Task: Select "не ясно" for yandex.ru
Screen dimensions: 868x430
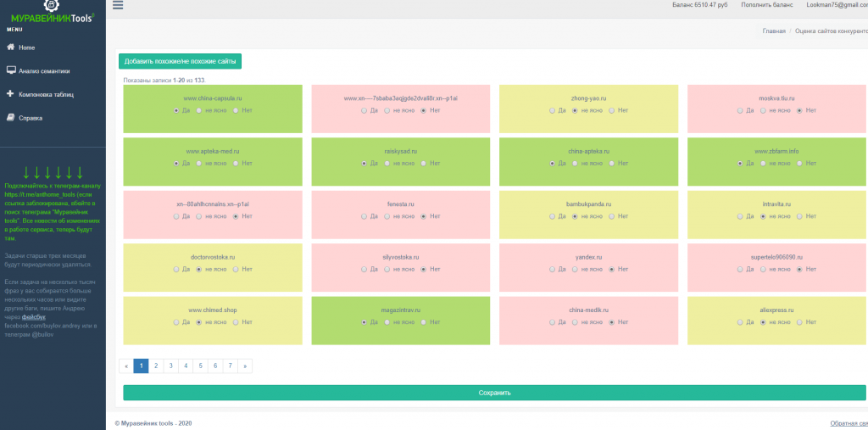Action: tap(575, 270)
